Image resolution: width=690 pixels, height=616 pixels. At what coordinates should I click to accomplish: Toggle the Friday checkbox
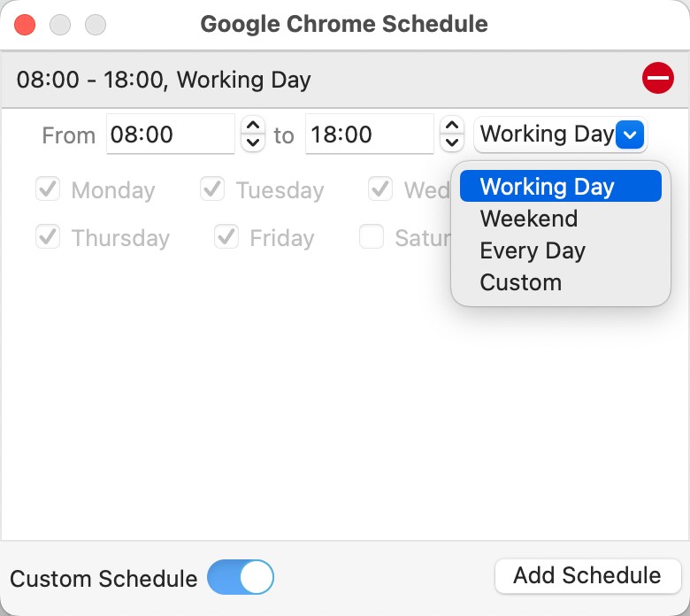[226, 237]
